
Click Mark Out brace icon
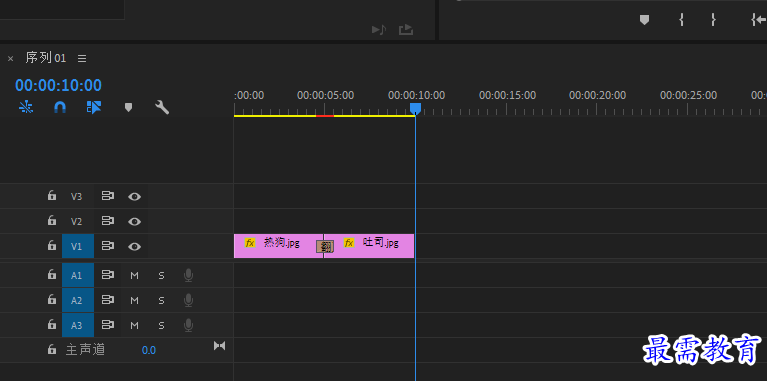pos(713,20)
